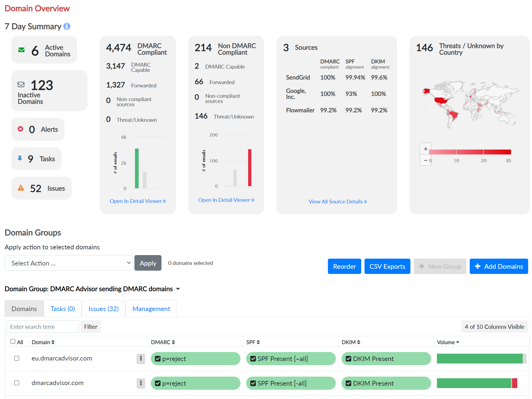Click the Enter search term field
The width and height of the screenshot is (532, 399).
[43, 327]
